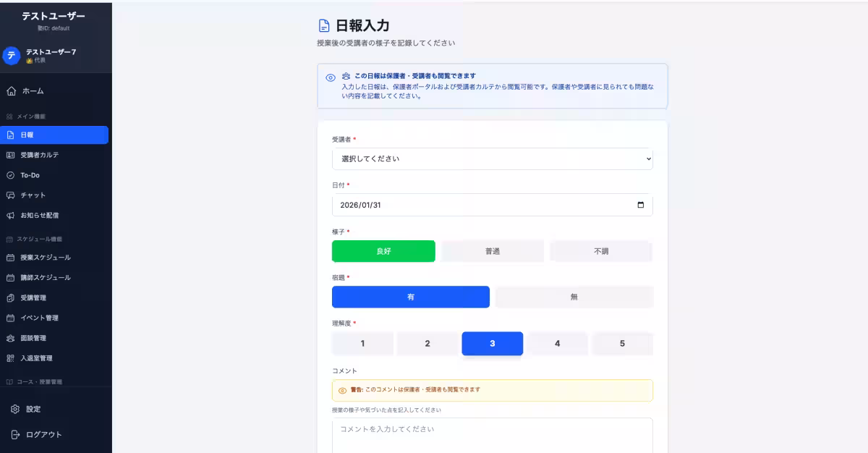Open the 受講者カルテ record card icon
Image resolution: width=868 pixels, height=453 pixels.
tap(12, 154)
